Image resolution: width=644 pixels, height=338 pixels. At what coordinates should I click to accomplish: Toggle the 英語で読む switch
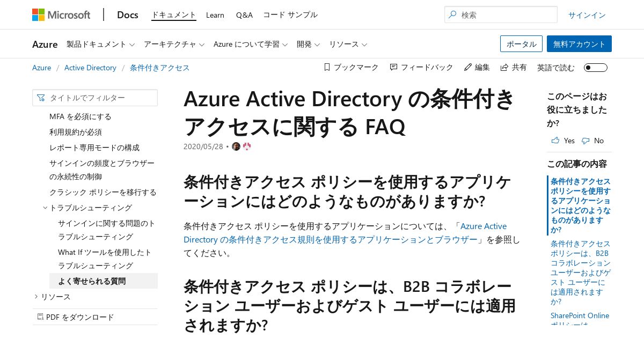[596, 68]
